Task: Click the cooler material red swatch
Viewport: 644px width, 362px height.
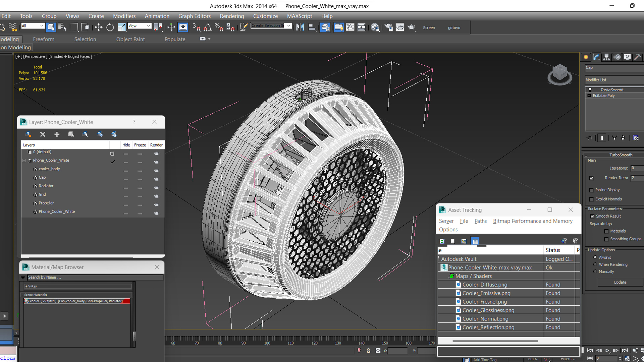Action: click(126, 301)
